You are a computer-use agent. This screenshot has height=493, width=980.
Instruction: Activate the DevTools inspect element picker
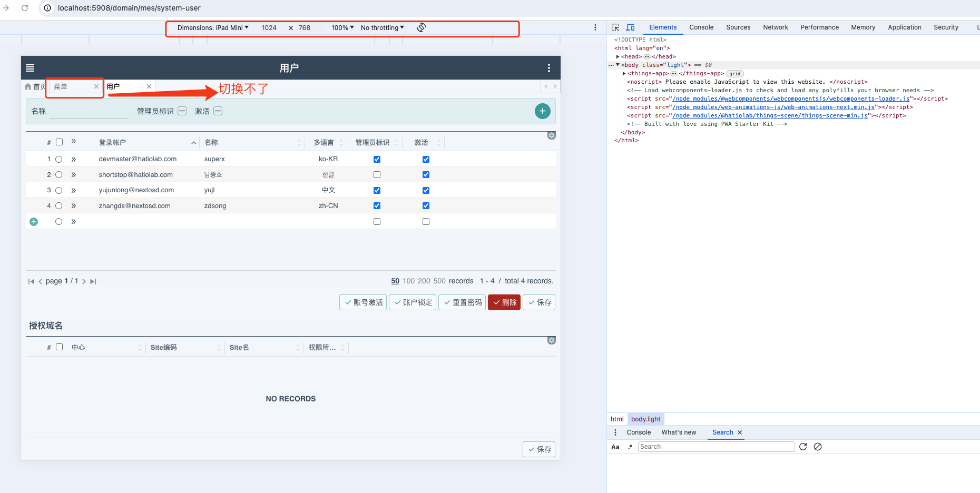click(615, 27)
